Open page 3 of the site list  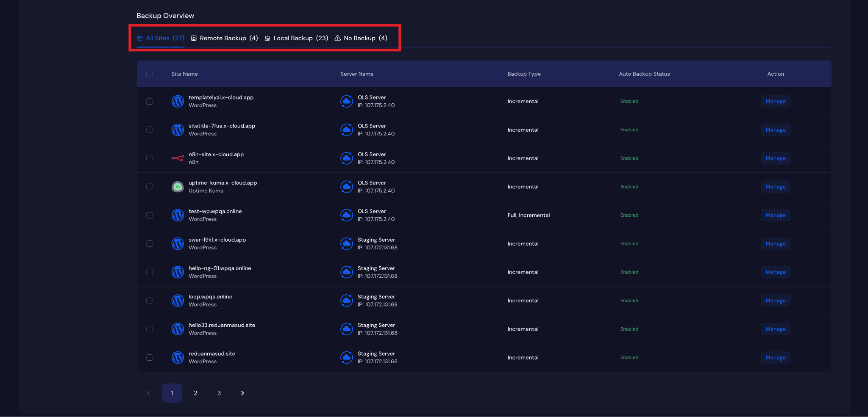(219, 393)
